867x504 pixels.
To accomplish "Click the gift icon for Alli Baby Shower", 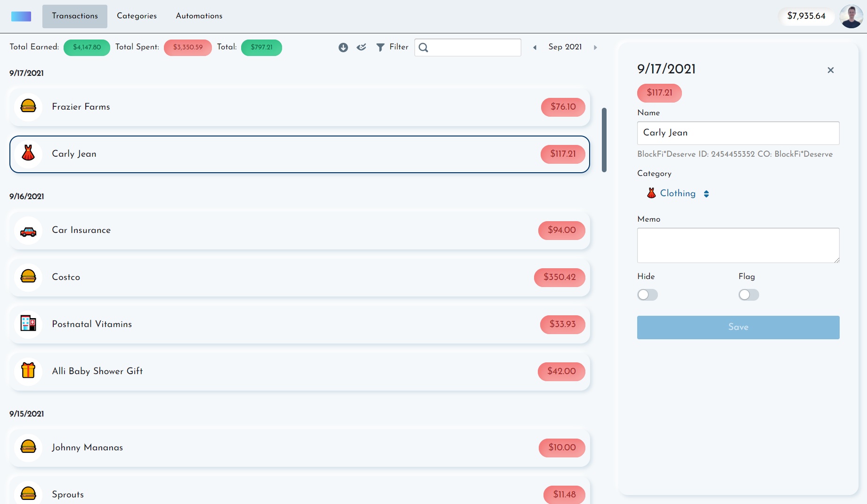I will pyautogui.click(x=28, y=371).
